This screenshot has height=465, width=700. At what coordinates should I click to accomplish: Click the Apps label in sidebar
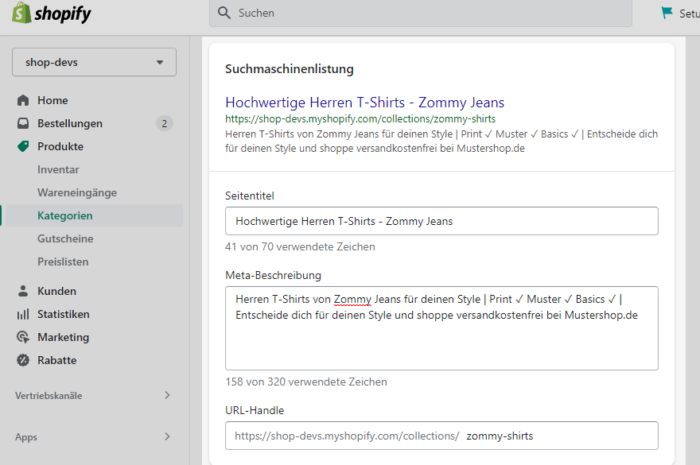[26, 437]
